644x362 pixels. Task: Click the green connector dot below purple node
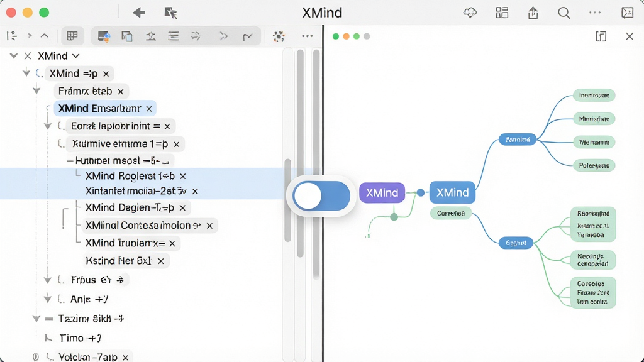[394, 217]
